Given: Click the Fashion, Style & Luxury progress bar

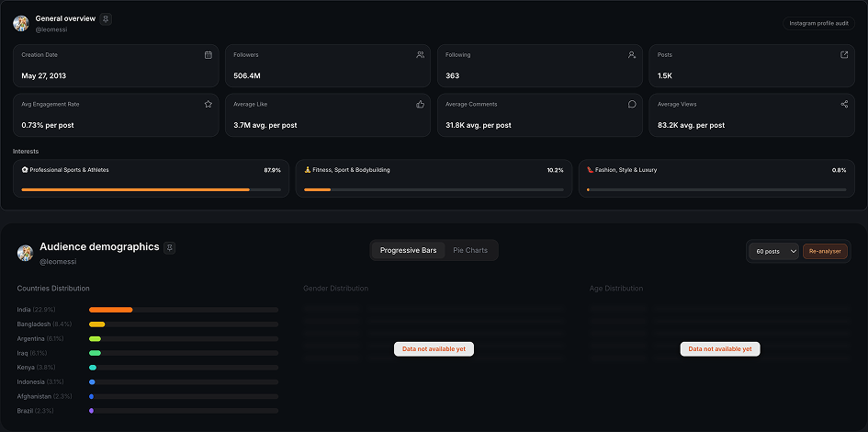Looking at the screenshot, I should pyautogui.click(x=716, y=189).
